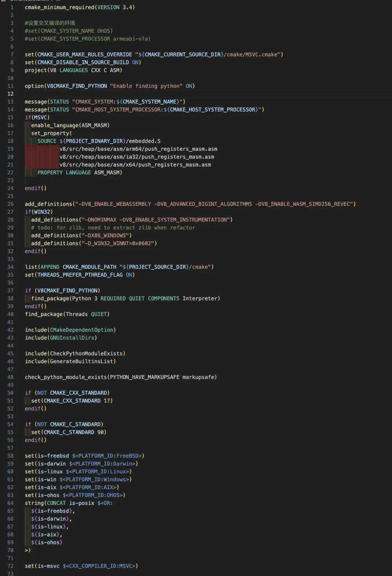The width and height of the screenshot is (392, 576).
Task: Click gutter line number 33
Action: (11, 259)
